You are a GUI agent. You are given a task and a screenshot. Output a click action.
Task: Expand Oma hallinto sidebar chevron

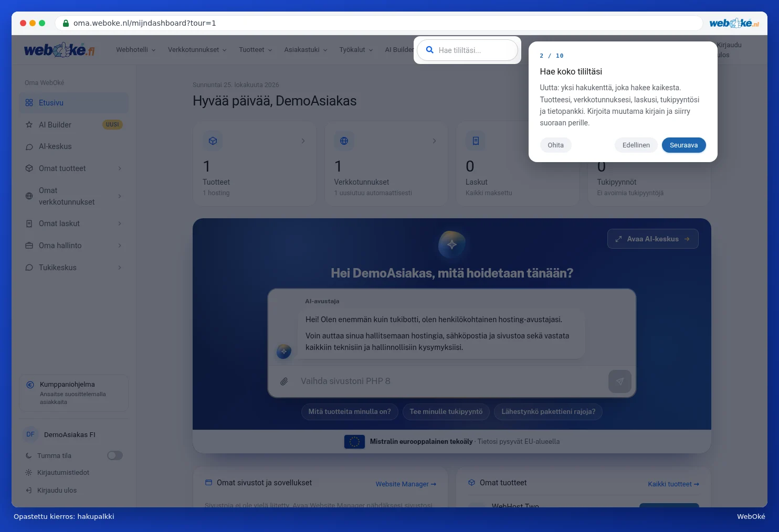(x=120, y=246)
